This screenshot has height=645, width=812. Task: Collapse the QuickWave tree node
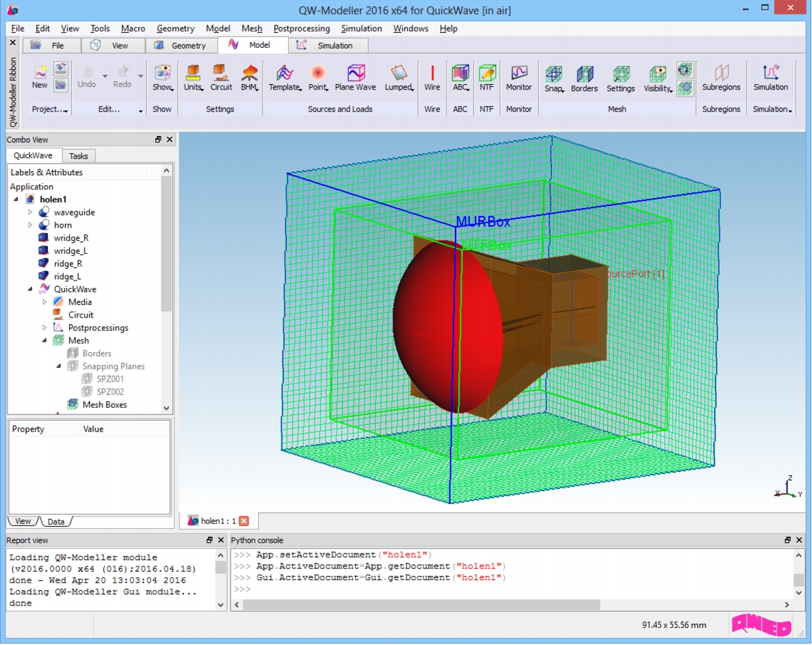coord(30,289)
